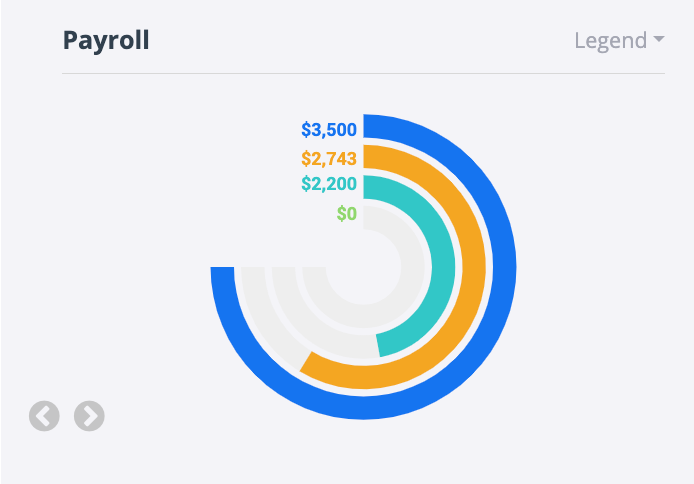Image resolution: width=694 pixels, height=484 pixels.
Task: Click the orange ring on its right side
Action: (x=474, y=267)
